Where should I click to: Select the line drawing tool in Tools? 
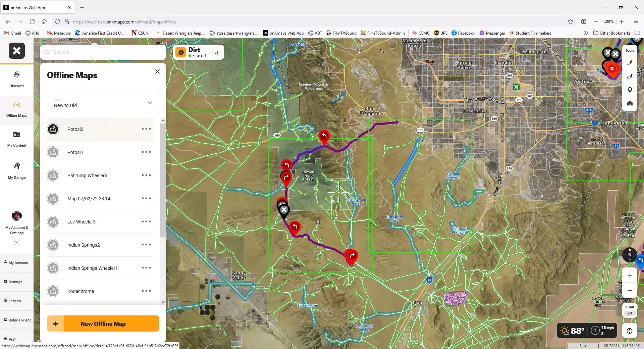pos(630,62)
